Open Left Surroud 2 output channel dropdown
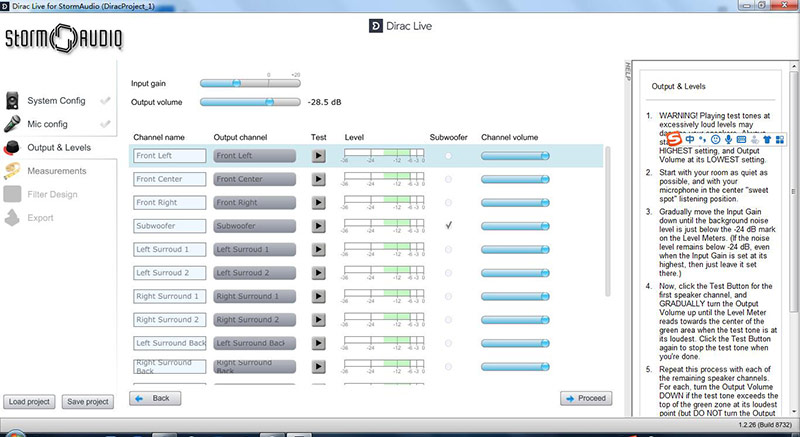 click(255, 273)
